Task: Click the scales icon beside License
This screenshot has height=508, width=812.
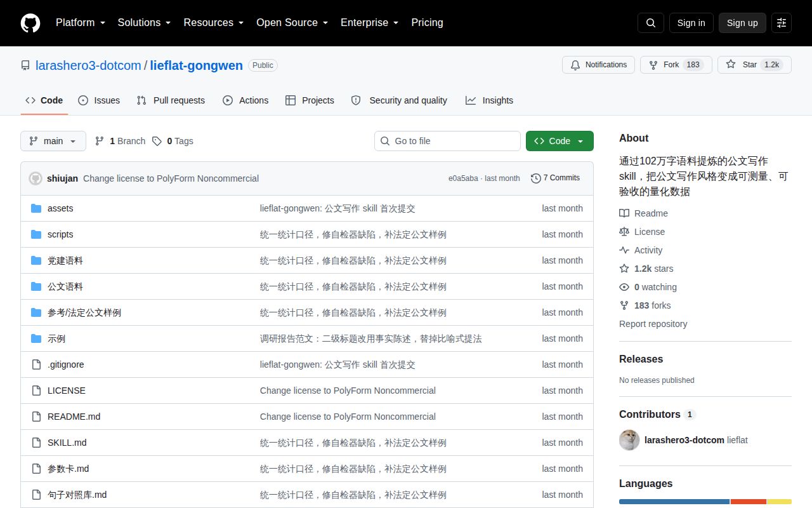Action: point(624,232)
